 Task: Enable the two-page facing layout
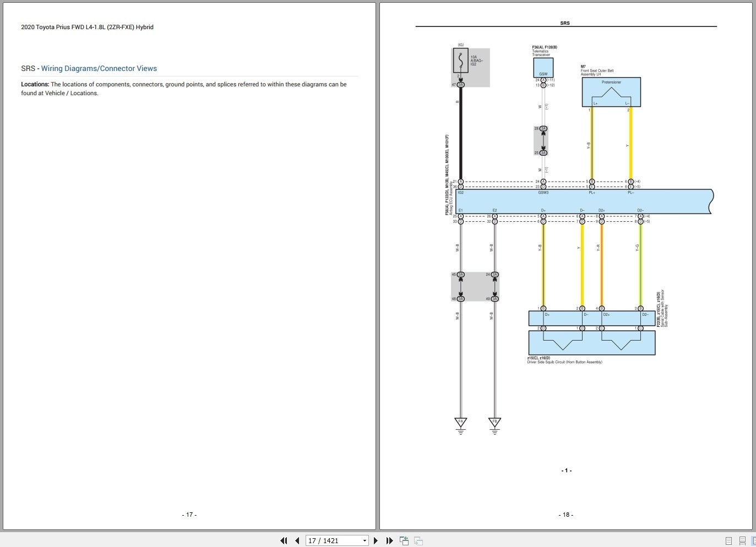tap(754, 540)
